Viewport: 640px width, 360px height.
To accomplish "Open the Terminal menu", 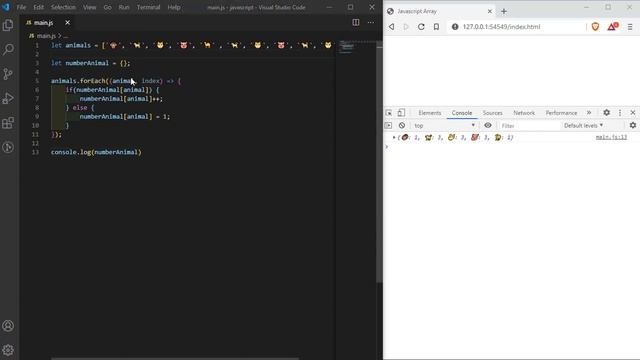I will click(x=148, y=7).
